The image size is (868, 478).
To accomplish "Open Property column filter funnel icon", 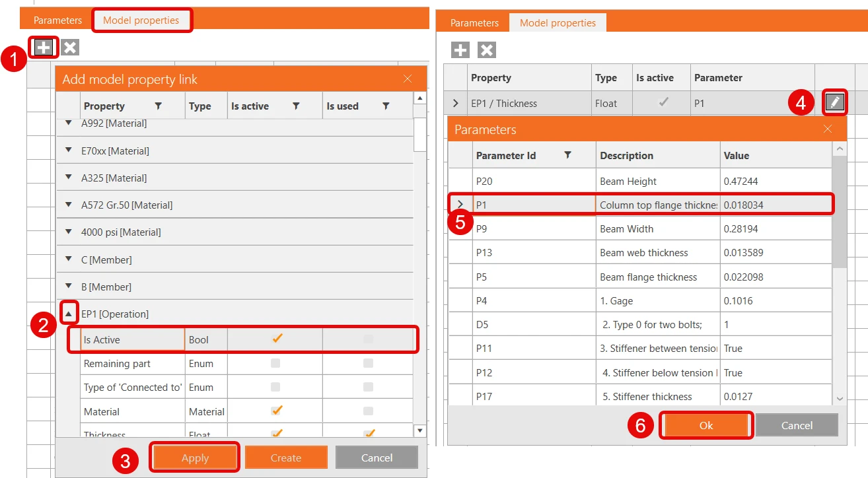I will click(x=158, y=106).
